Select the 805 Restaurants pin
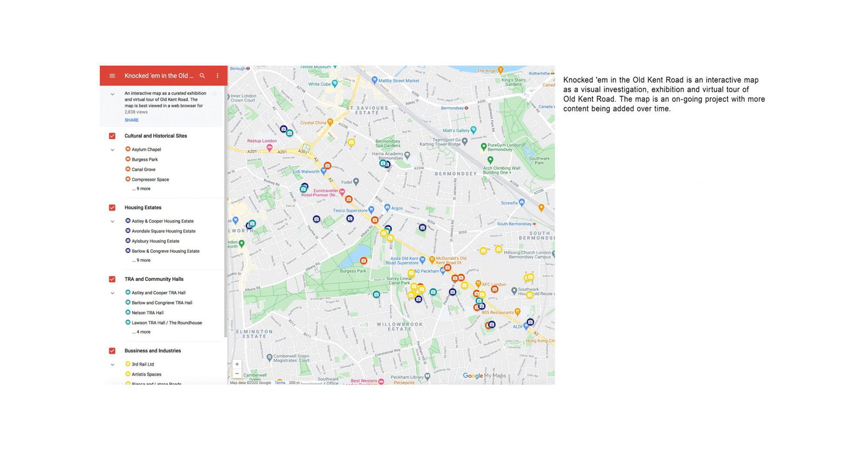Image resolution: width=868 pixels, height=454 pixels. pyautogui.click(x=517, y=312)
